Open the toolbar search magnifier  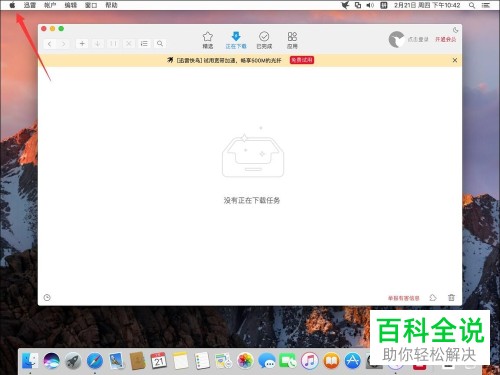click(160, 44)
